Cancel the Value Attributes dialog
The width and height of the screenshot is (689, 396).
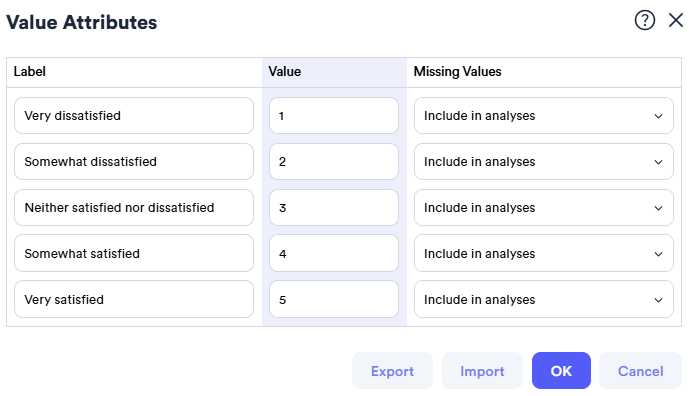[x=640, y=371]
